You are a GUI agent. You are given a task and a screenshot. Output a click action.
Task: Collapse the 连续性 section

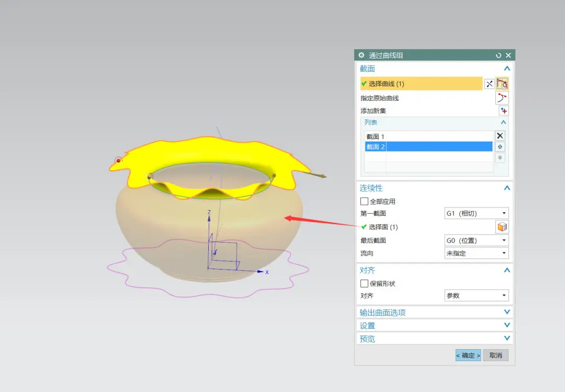point(507,188)
